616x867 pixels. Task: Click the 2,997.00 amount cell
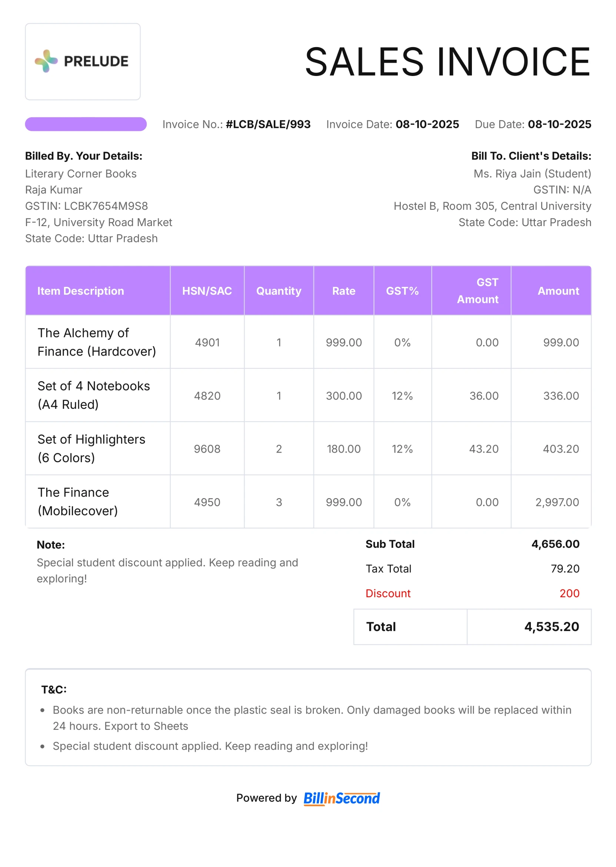click(557, 502)
